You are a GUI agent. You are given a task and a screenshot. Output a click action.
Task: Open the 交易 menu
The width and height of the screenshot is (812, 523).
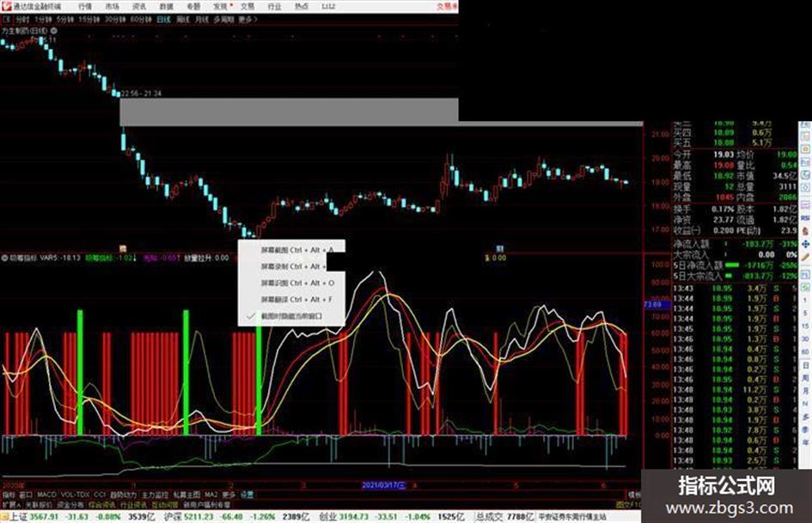tap(247, 6)
